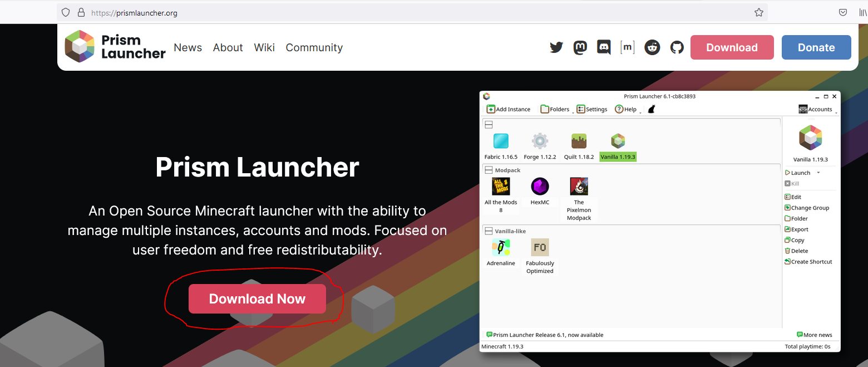Select the Forge 1.12.2 gear instance icon

540,141
